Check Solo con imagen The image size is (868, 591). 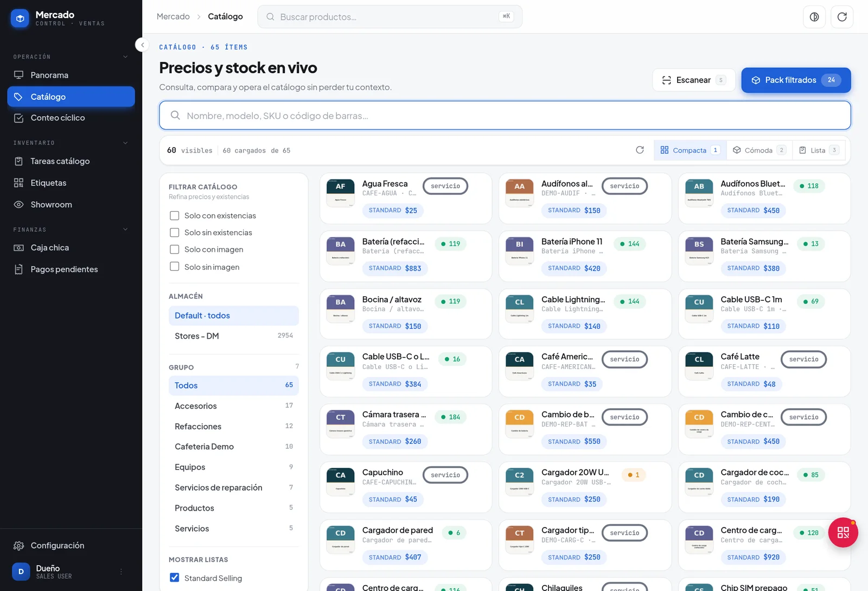tap(175, 250)
